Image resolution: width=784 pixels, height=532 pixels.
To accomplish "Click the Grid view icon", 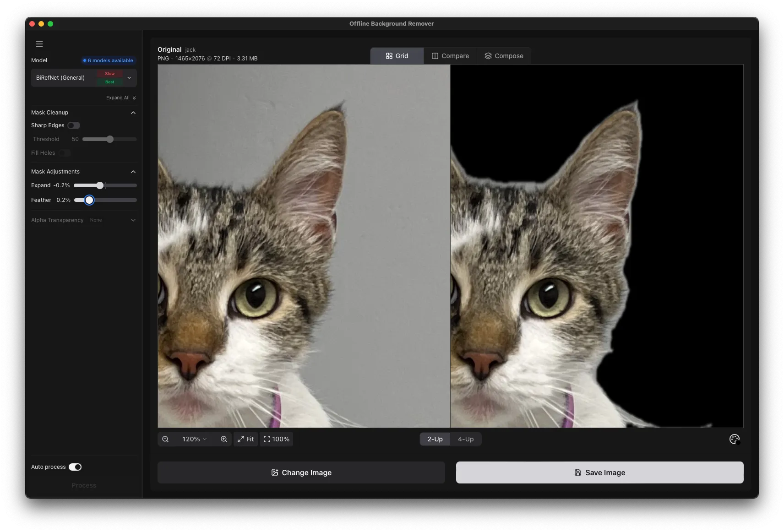I will 389,55.
